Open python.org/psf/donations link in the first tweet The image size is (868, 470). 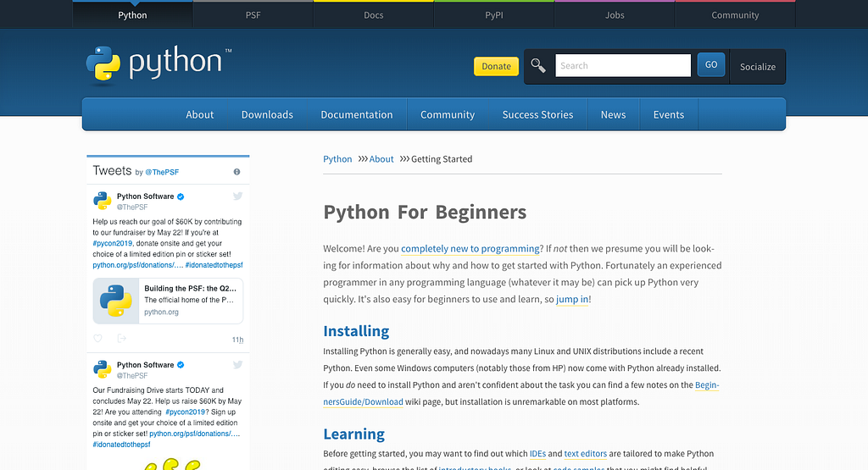pyautogui.click(x=138, y=265)
